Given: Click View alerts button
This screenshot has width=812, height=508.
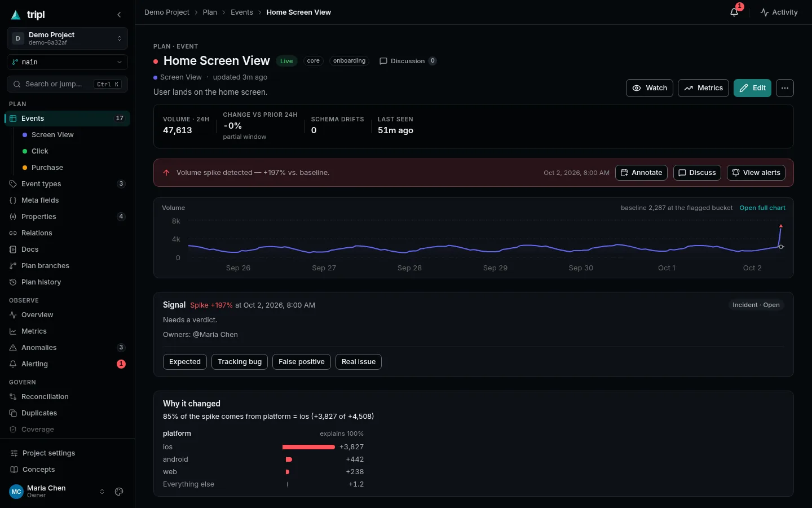Looking at the screenshot, I should pos(756,173).
